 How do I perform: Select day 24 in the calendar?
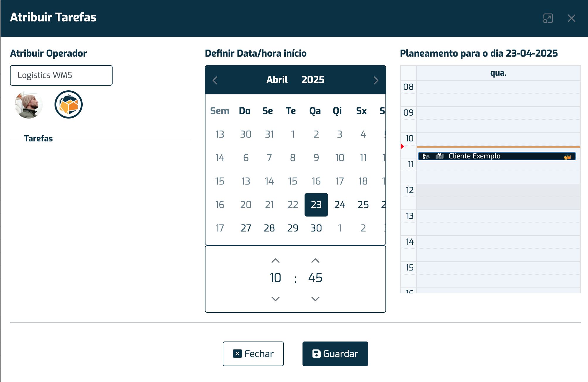pyautogui.click(x=340, y=204)
